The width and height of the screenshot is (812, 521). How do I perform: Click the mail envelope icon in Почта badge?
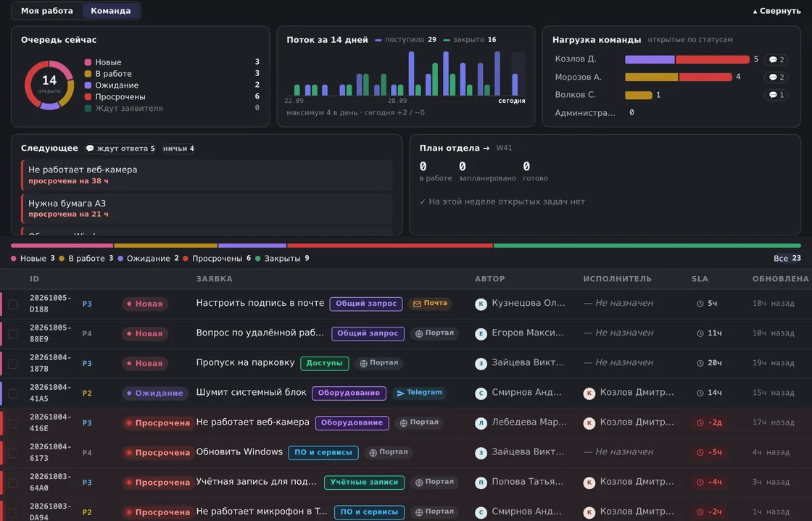click(417, 304)
